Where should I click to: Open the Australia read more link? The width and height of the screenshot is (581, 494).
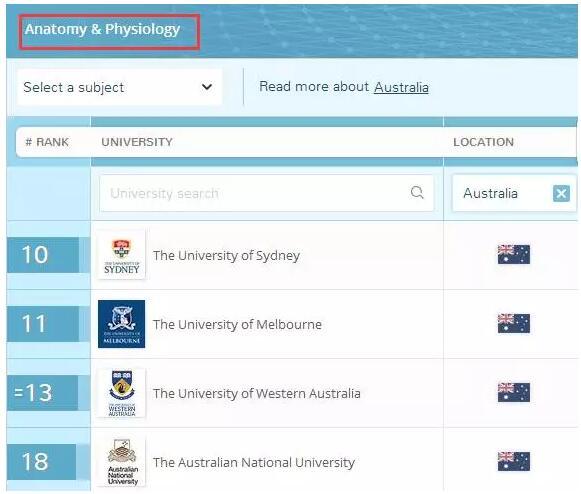click(401, 87)
